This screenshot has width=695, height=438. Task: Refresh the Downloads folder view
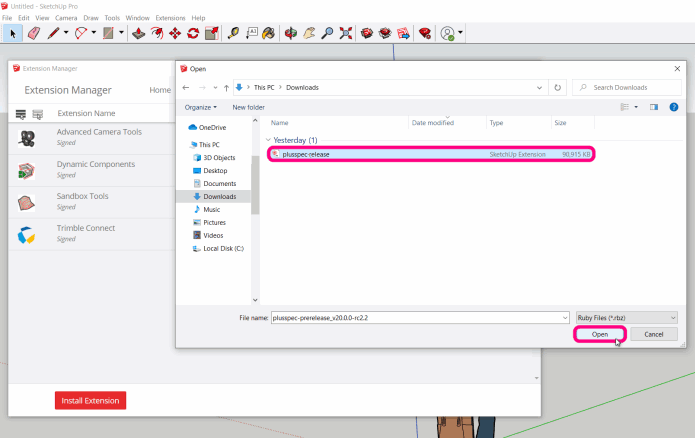tap(558, 87)
